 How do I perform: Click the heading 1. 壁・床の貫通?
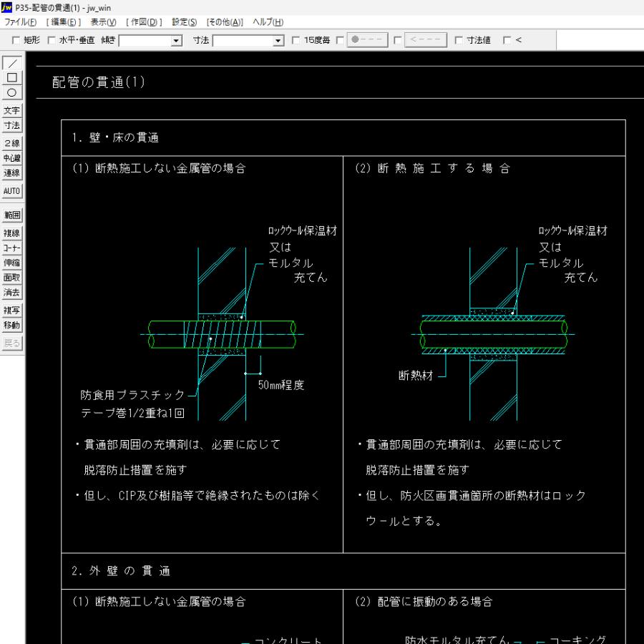coord(115,137)
